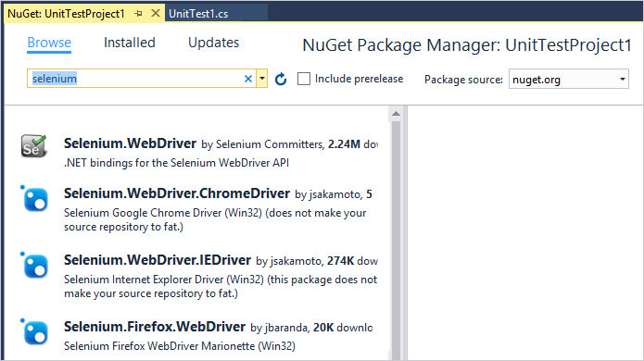Click 'Selenium Internet Explorer Driver (Win32)' description

point(221,286)
